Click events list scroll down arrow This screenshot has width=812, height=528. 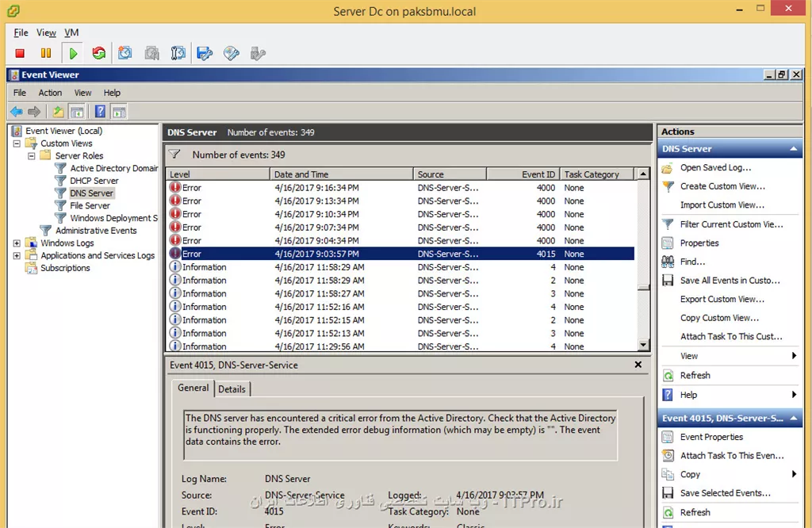(643, 344)
